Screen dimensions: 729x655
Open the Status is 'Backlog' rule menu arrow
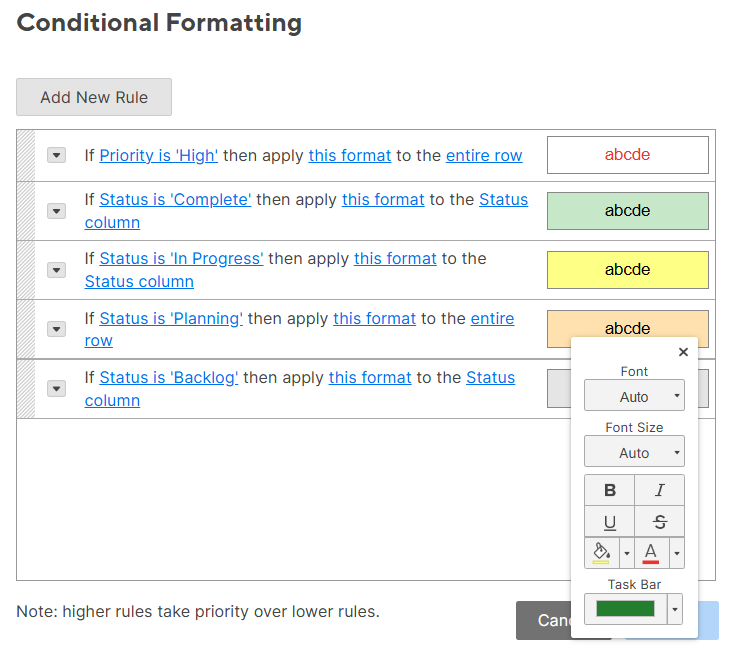pyautogui.click(x=57, y=389)
